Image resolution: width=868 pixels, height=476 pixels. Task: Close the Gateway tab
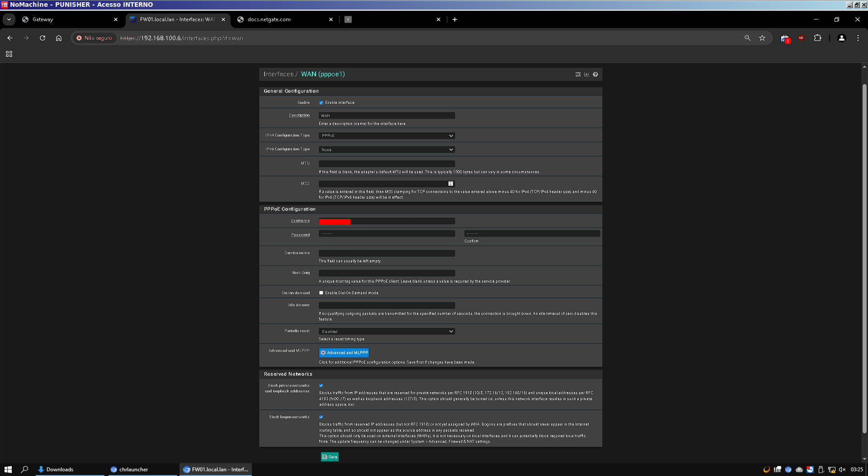pyautogui.click(x=116, y=19)
